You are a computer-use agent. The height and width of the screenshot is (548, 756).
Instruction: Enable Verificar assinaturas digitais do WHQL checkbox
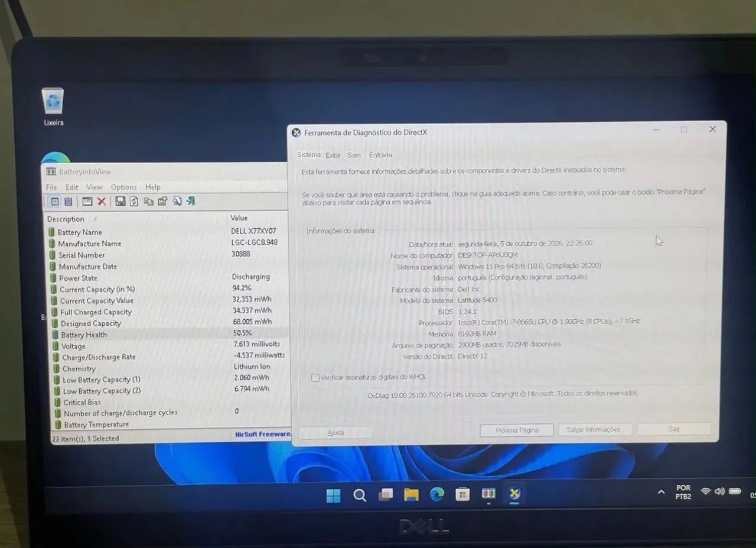[x=315, y=378]
